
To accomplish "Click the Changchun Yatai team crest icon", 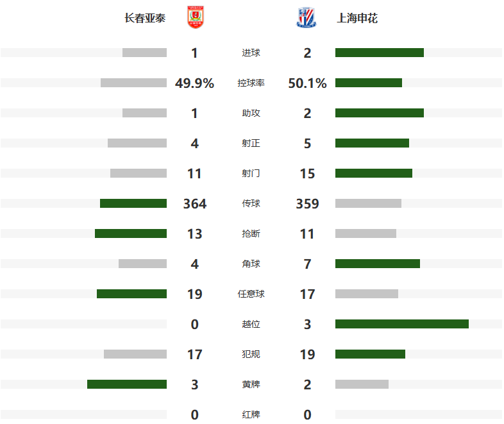I will [x=196, y=17].
